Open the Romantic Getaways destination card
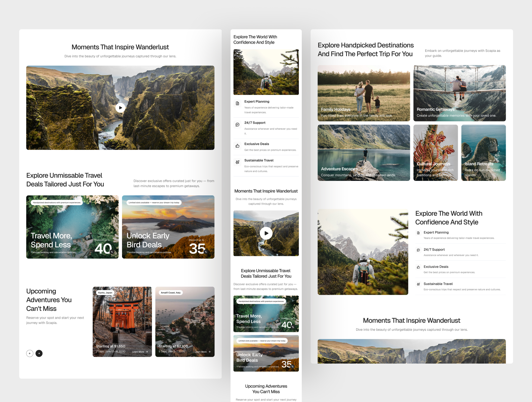The width and height of the screenshot is (532, 402). pos(459,93)
